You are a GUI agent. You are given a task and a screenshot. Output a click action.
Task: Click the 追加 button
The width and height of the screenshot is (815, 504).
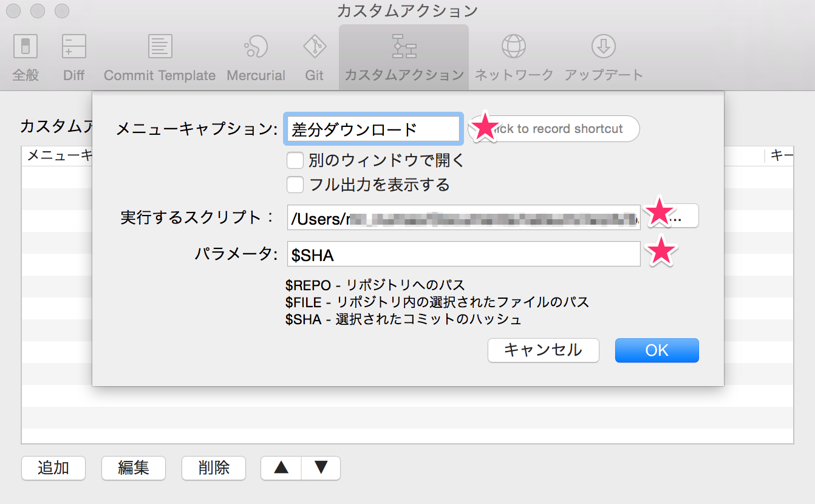(x=53, y=468)
